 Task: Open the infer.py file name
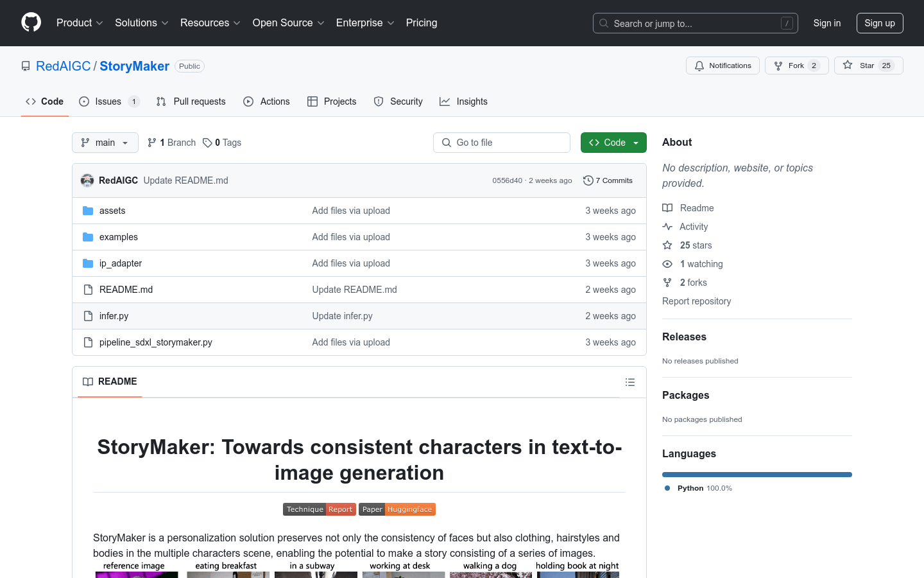click(x=114, y=316)
